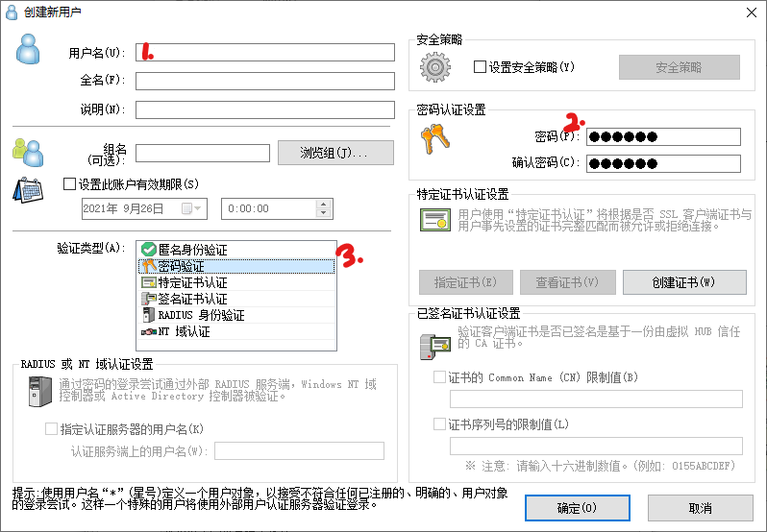This screenshot has height=532, width=767.
Task: Focus the 密码(P) password field
Action: (x=664, y=136)
